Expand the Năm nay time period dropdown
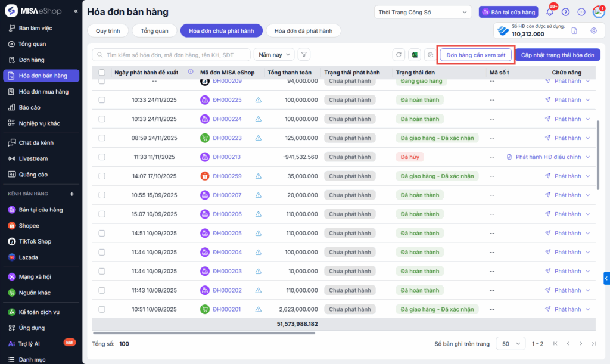The width and height of the screenshot is (610, 364). (274, 55)
